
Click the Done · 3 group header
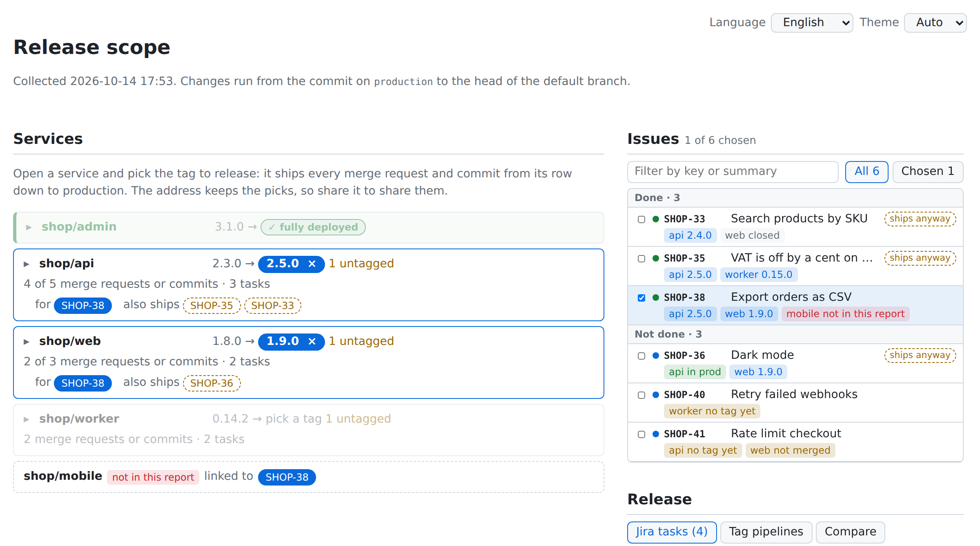click(795, 198)
